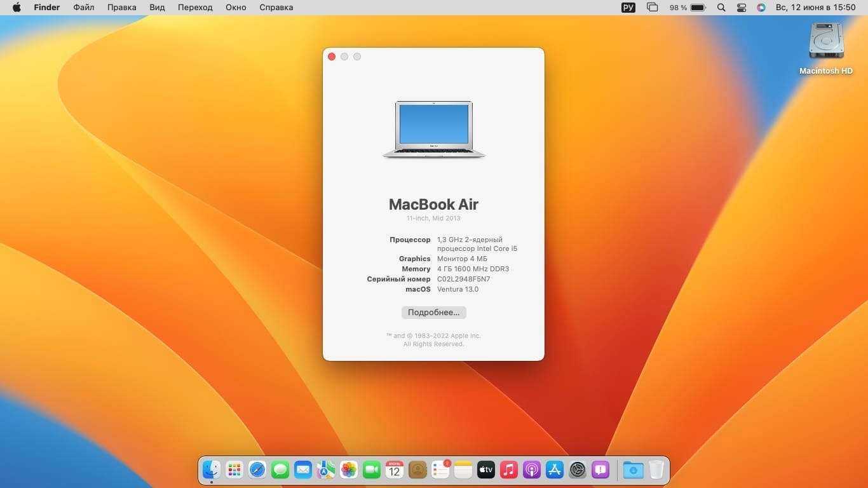Click the date and time clock
The width and height of the screenshot is (868, 488).
[815, 8]
